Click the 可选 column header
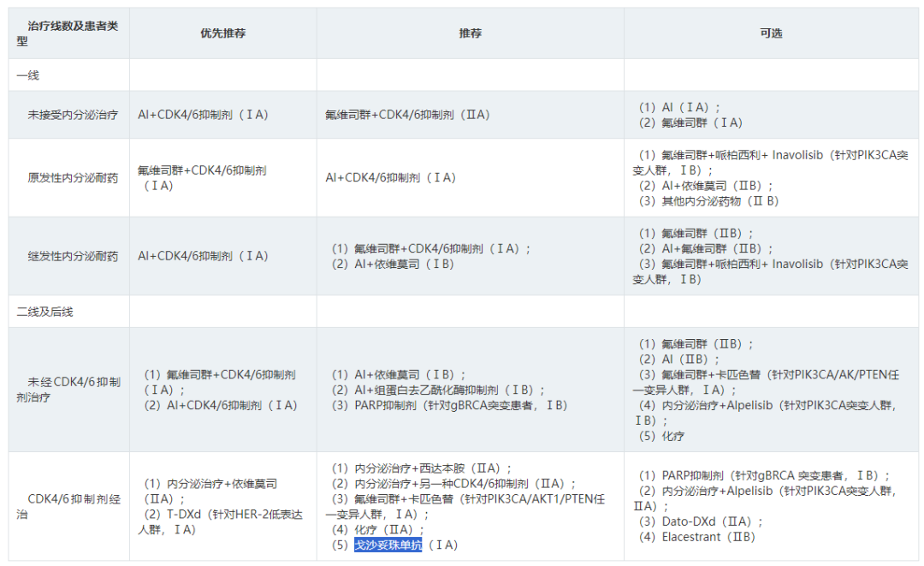This screenshot has width=924, height=566. click(771, 33)
